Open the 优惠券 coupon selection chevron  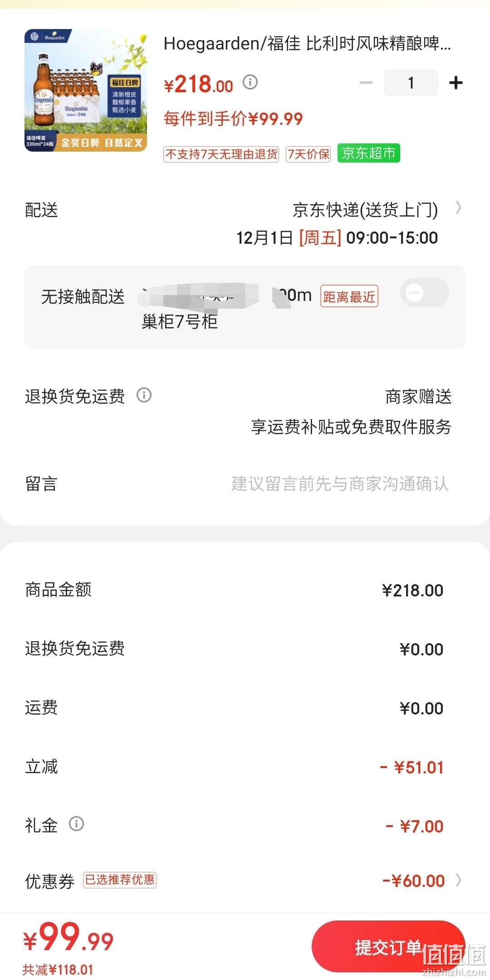(459, 881)
